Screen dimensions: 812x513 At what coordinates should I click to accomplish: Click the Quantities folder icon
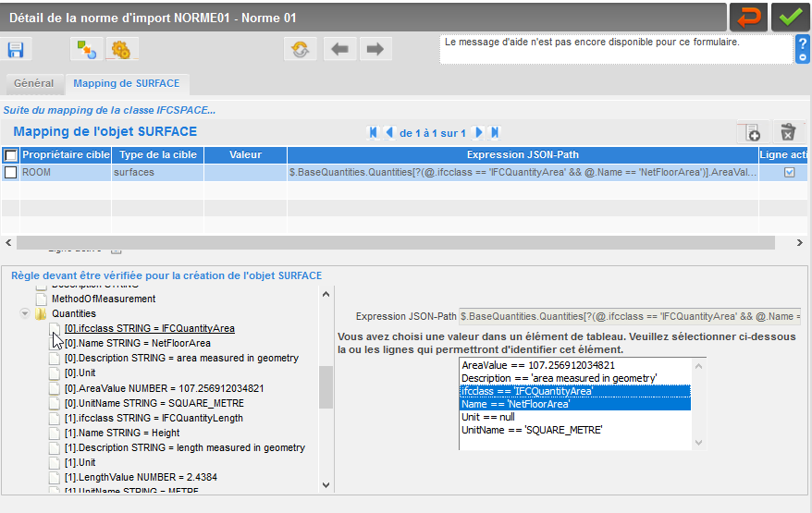41,313
